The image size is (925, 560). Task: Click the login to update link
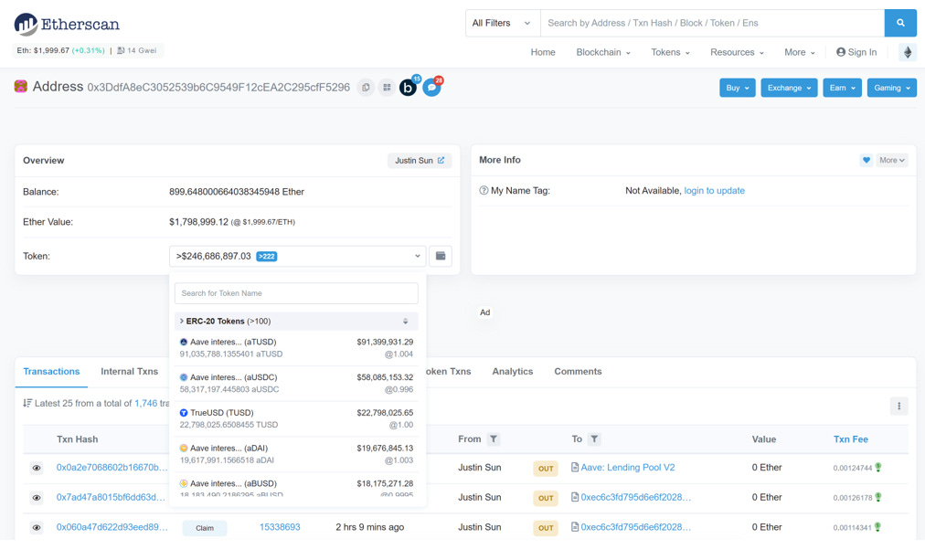715,190
